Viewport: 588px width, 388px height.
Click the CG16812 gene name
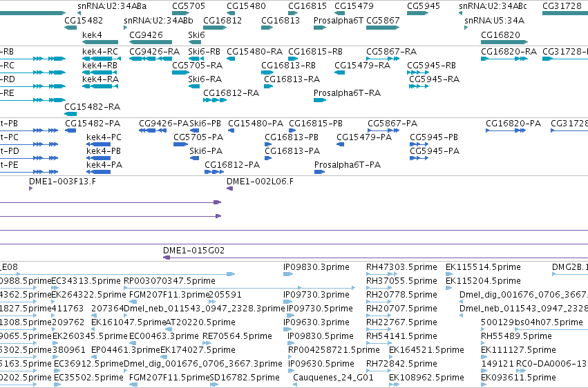(x=222, y=20)
